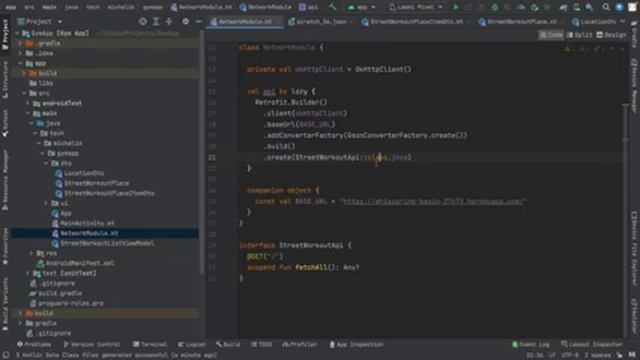Switch editor to Design view
Image resolution: width=640 pixels, height=360 pixels.
[611, 35]
